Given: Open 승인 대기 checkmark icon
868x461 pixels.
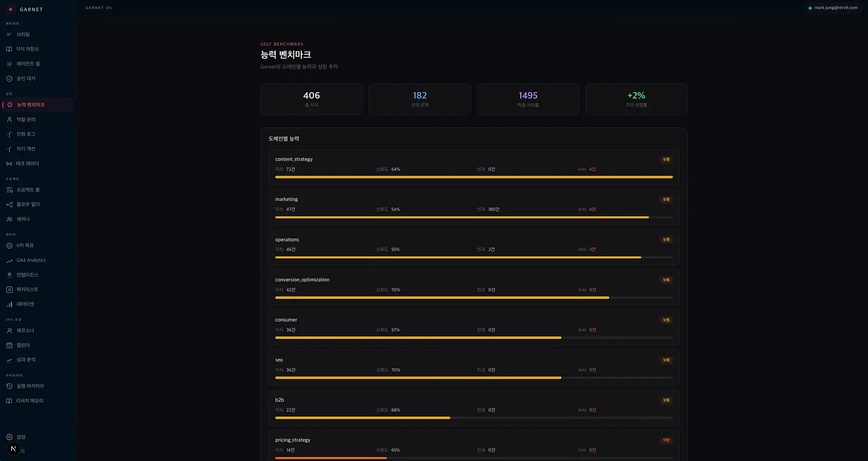Looking at the screenshot, I should (x=9, y=79).
